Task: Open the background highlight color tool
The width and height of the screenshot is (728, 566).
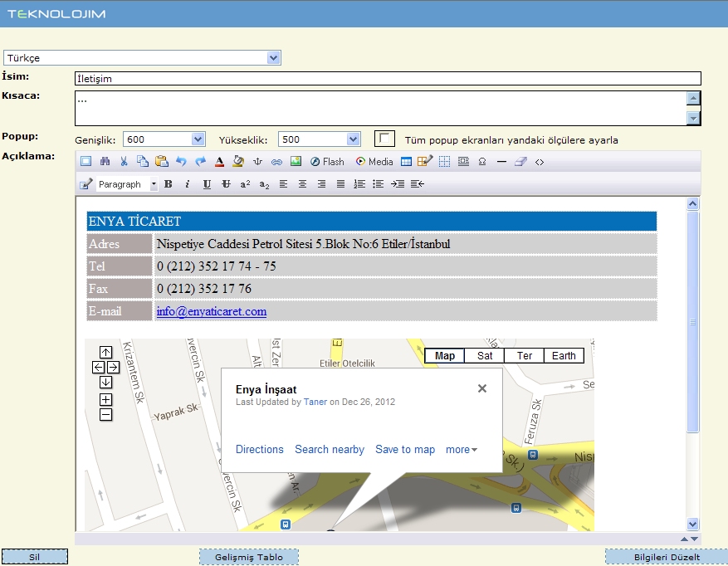Action: click(238, 162)
